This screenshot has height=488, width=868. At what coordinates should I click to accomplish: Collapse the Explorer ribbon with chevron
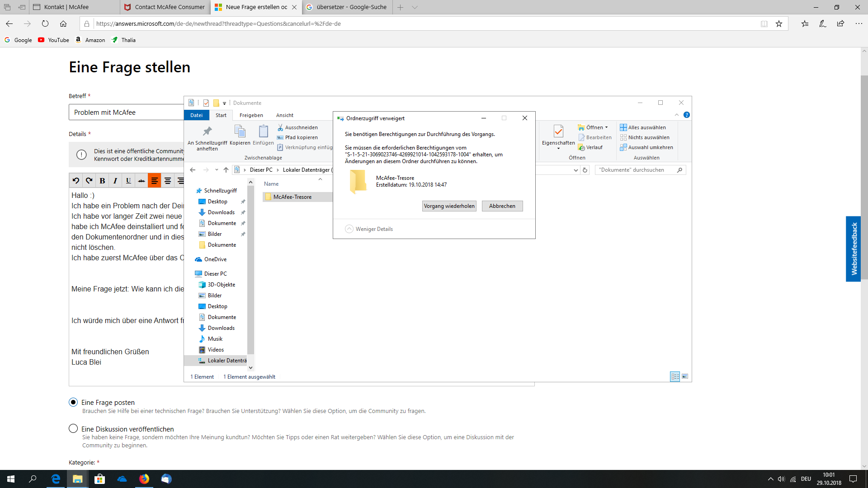(x=677, y=115)
